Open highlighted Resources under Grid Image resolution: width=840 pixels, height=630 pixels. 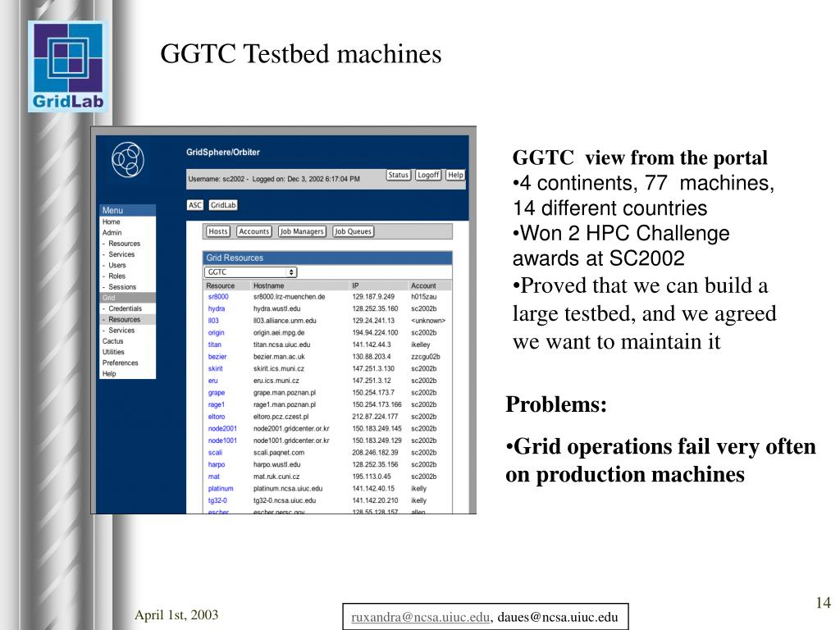[x=127, y=319]
